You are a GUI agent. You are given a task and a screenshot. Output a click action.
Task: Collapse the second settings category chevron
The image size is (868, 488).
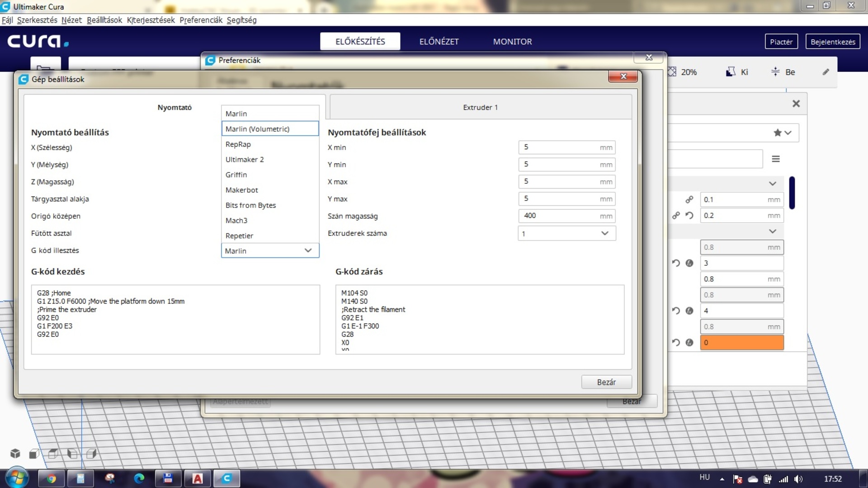coord(773,231)
